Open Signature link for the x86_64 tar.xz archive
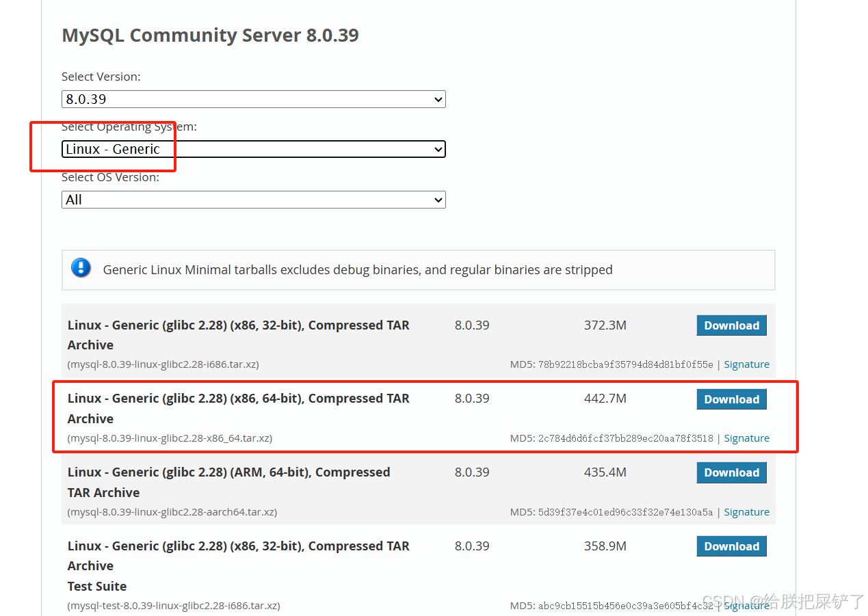 [x=746, y=438]
